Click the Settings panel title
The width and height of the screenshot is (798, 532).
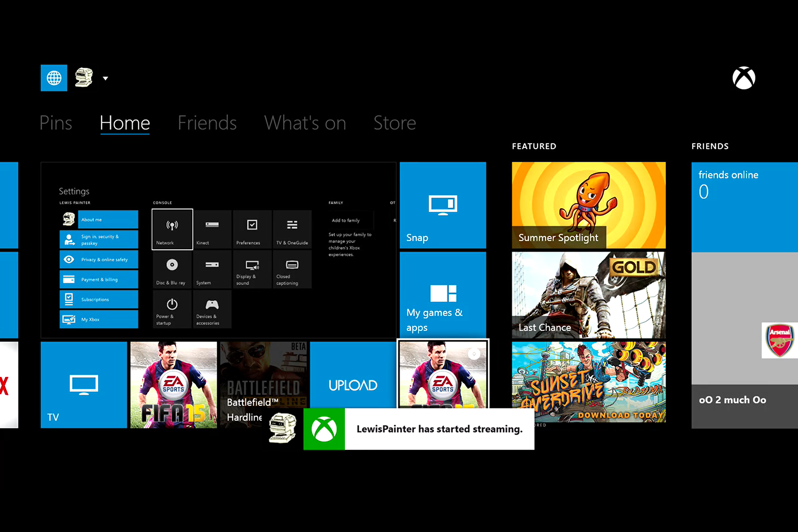point(74,191)
